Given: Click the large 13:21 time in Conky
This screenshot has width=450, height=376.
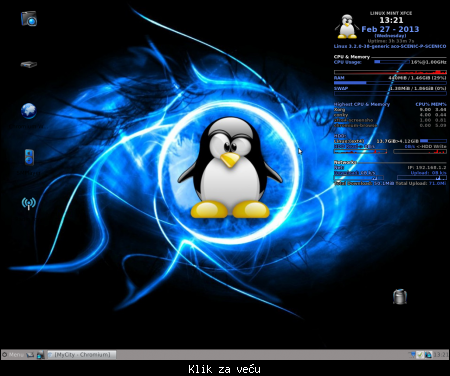Looking at the screenshot, I should tap(391, 20).
